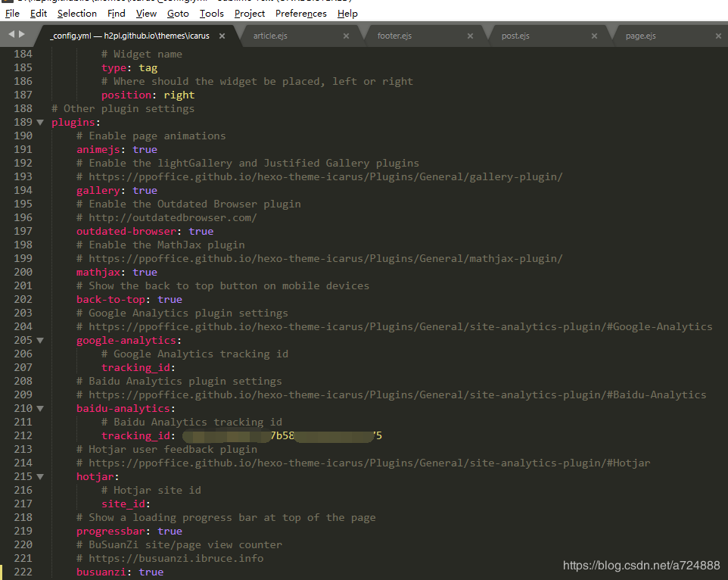The height and width of the screenshot is (580, 728).
Task: Open the Edit menu
Action: tap(39, 14)
